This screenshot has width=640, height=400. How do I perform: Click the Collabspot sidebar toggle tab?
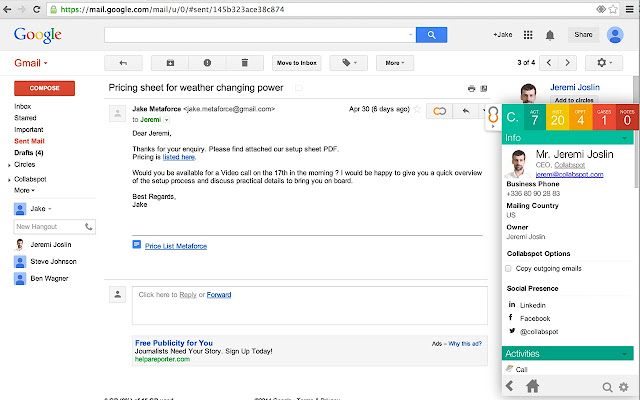[493, 117]
